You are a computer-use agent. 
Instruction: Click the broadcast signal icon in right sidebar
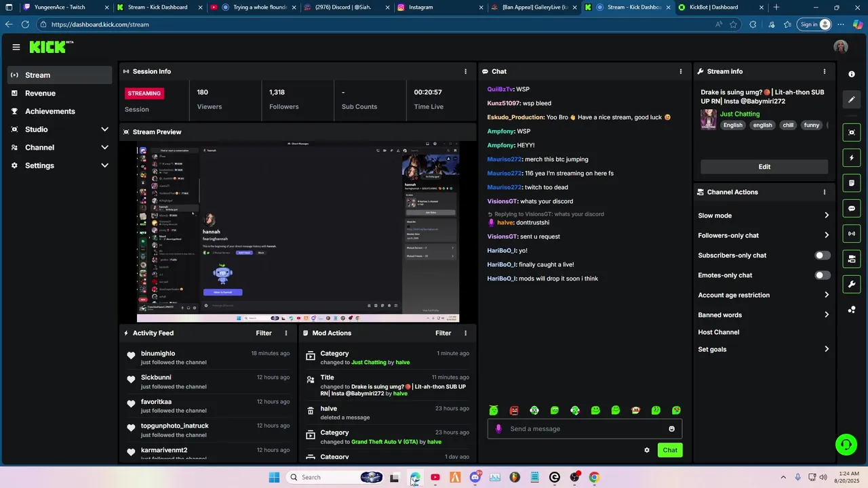pos(852,234)
